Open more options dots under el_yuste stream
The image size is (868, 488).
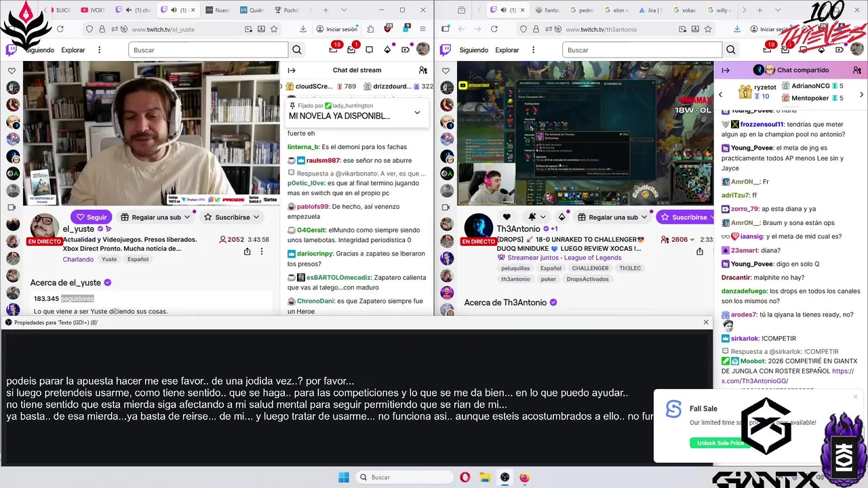click(x=262, y=251)
